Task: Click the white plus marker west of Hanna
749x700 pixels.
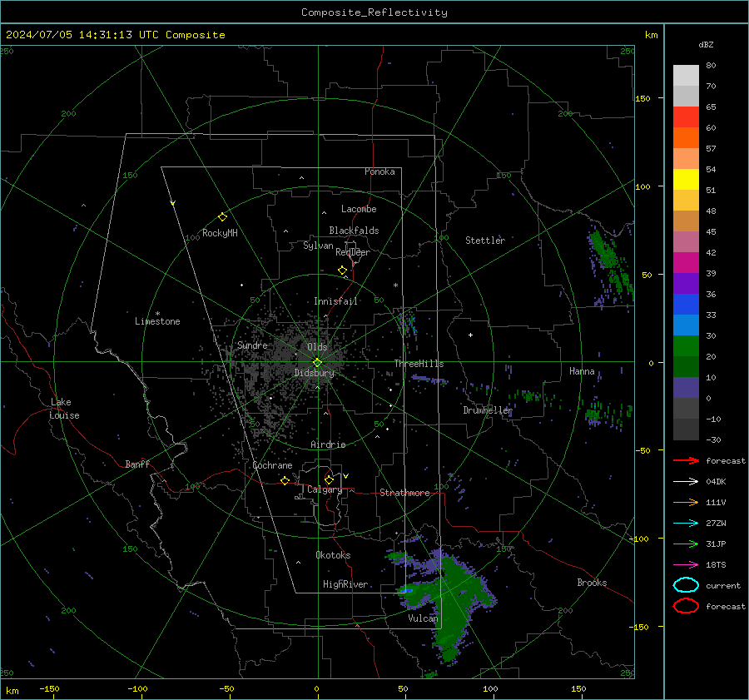Action: click(x=470, y=335)
